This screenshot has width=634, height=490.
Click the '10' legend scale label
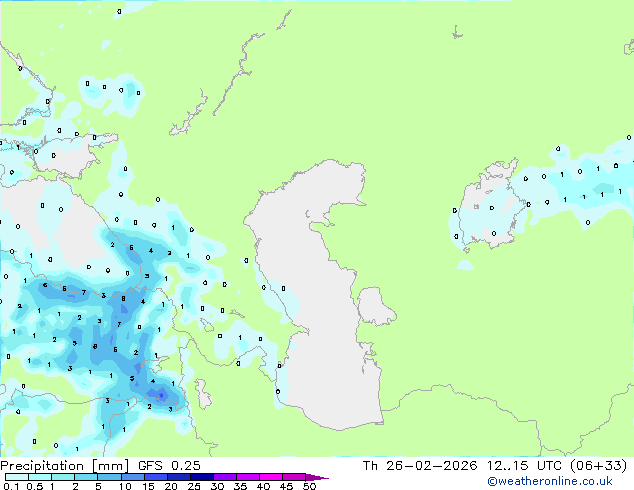pos(125,486)
